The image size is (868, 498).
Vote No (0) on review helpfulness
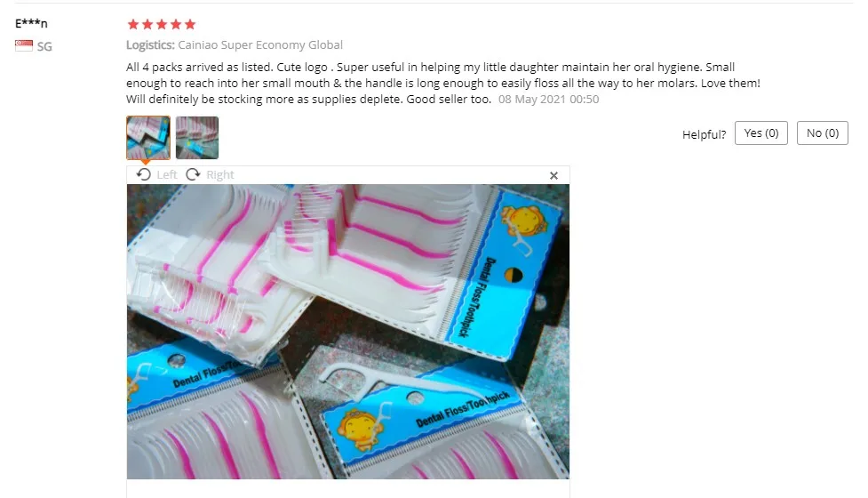click(823, 133)
